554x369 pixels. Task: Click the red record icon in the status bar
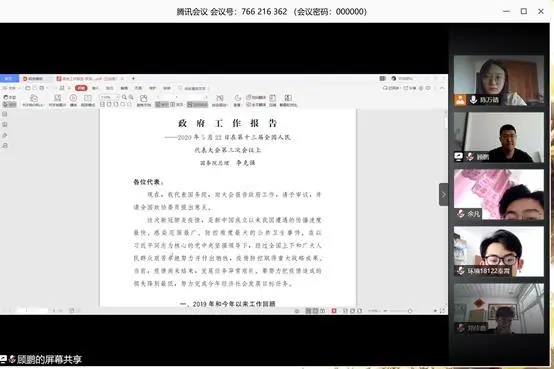(334, 311)
